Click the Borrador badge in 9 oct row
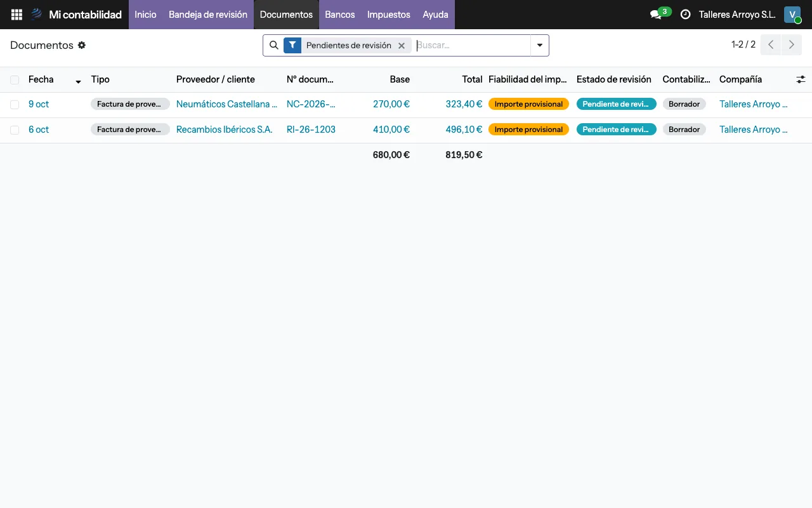This screenshot has width=812, height=508. pyautogui.click(x=684, y=104)
